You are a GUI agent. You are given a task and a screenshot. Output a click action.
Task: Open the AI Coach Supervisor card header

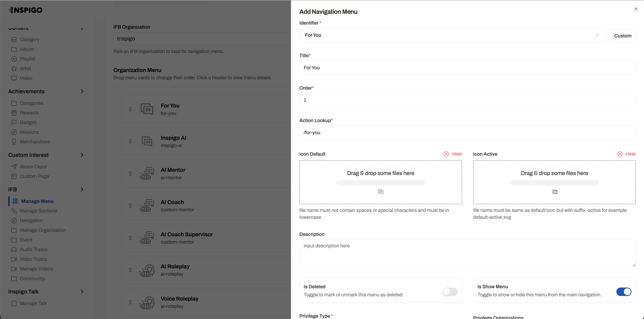pos(207,238)
